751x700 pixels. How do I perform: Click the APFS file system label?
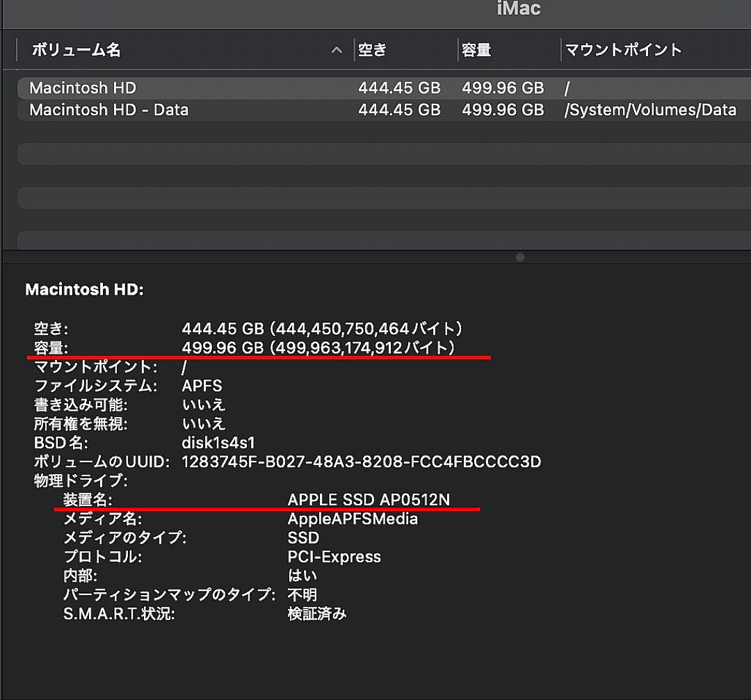pyautogui.click(x=202, y=386)
